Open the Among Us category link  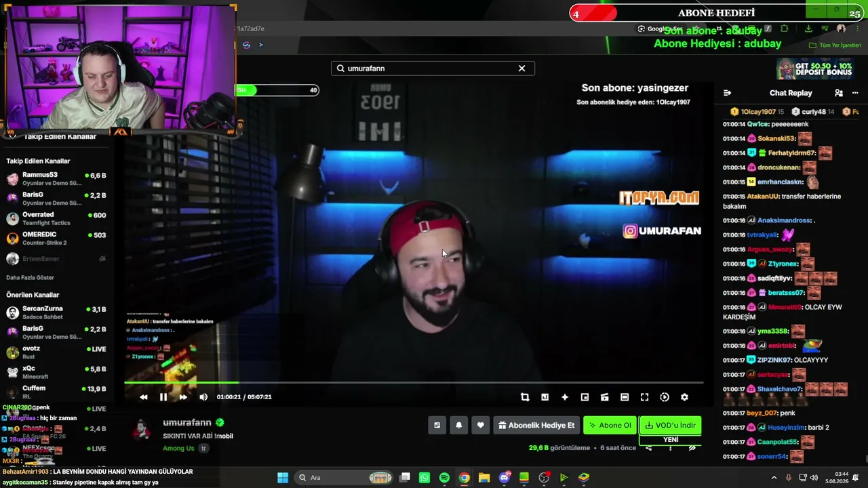pos(178,448)
